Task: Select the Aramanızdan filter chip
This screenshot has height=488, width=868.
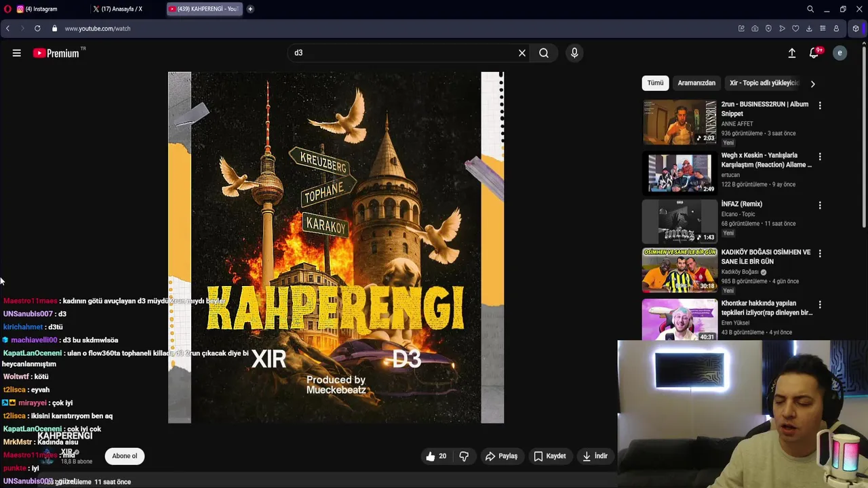Action: [696, 83]
